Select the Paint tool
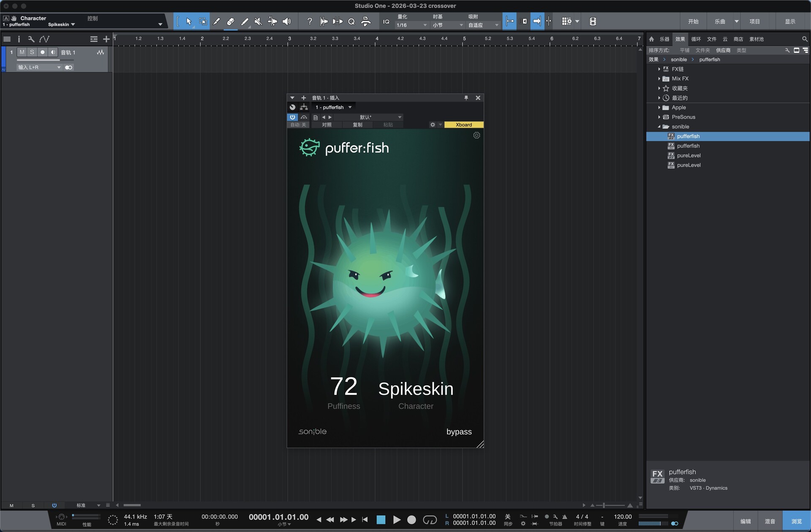Viewport: 811px width, 532px height. [x=245, y=21]
